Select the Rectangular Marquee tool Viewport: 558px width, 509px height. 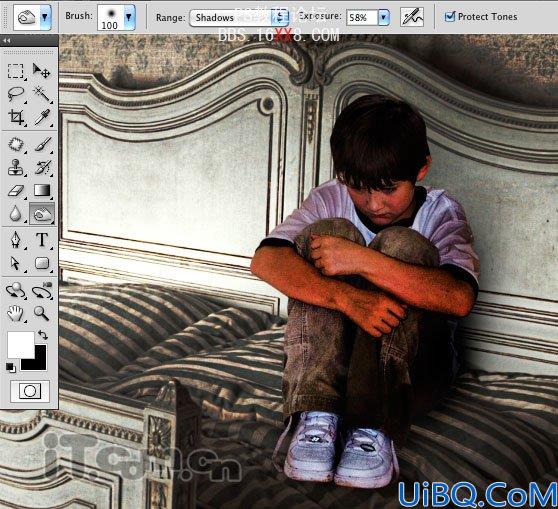coord(16,71)
